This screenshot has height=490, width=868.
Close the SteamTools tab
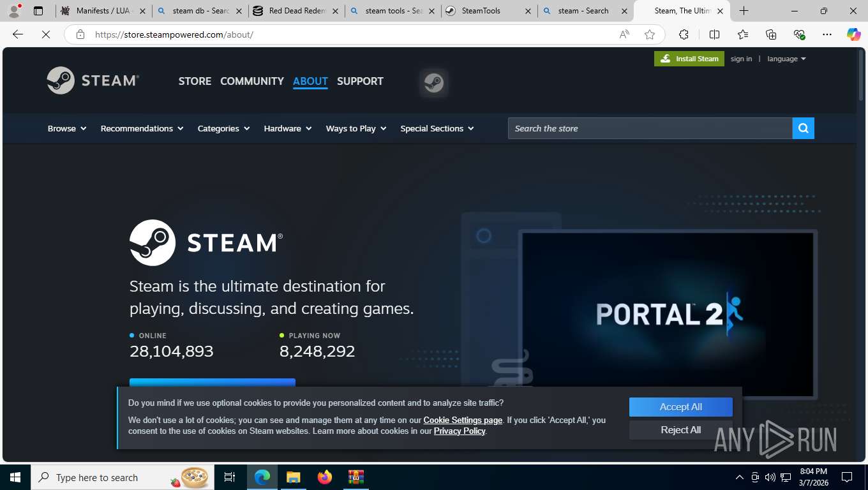tap(528, 11)
